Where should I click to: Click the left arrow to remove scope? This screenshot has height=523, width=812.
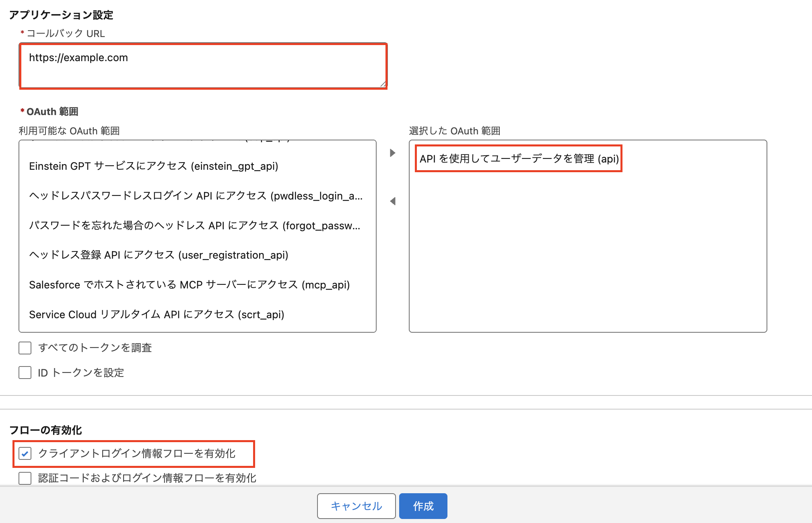coord(393,201)
